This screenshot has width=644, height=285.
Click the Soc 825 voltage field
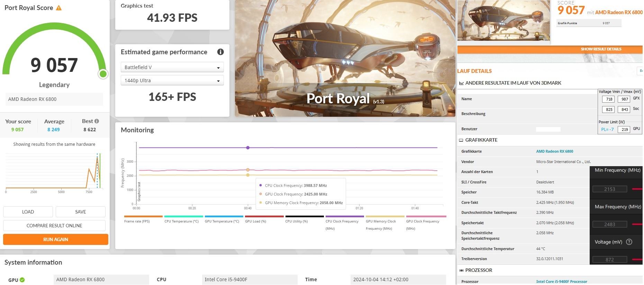pyautogui.click(x=608, y=109)
